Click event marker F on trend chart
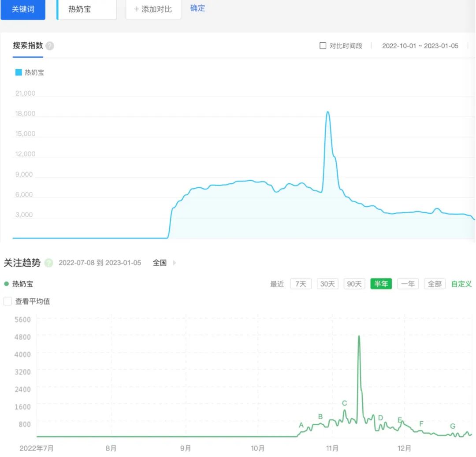This screenshot has height=457, width=476. point(421,424)
